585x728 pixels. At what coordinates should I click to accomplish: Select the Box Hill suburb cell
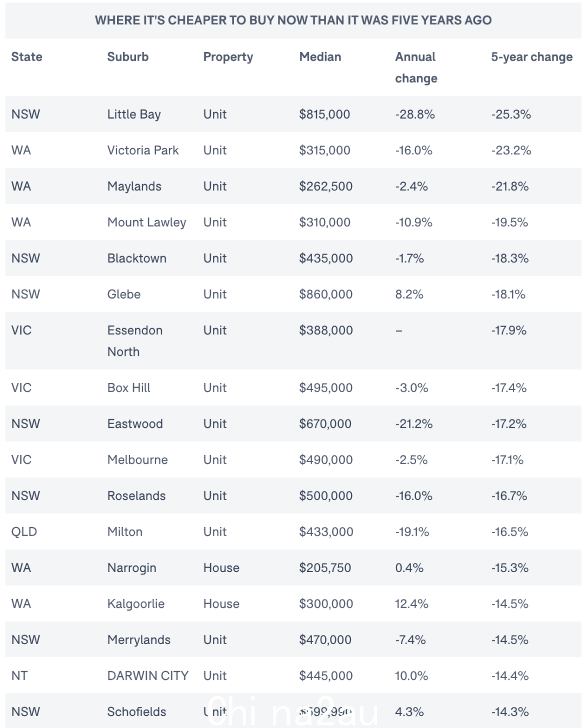coord(129,388)
